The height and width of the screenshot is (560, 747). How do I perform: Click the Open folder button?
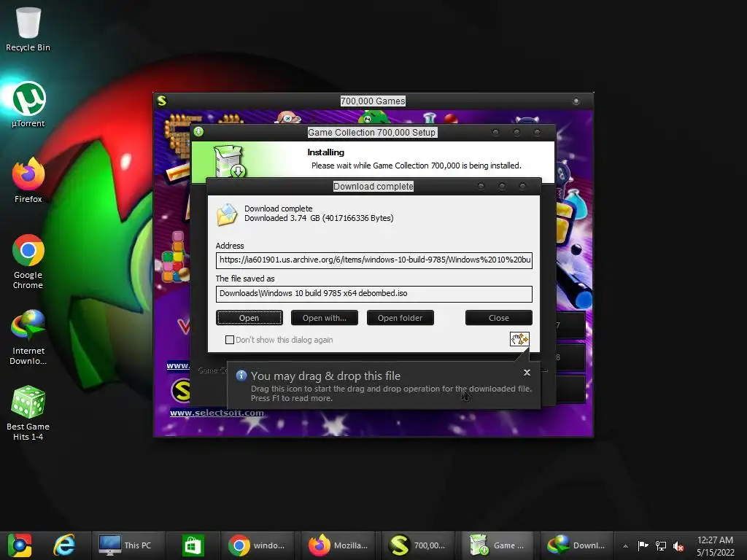point(400,318)
